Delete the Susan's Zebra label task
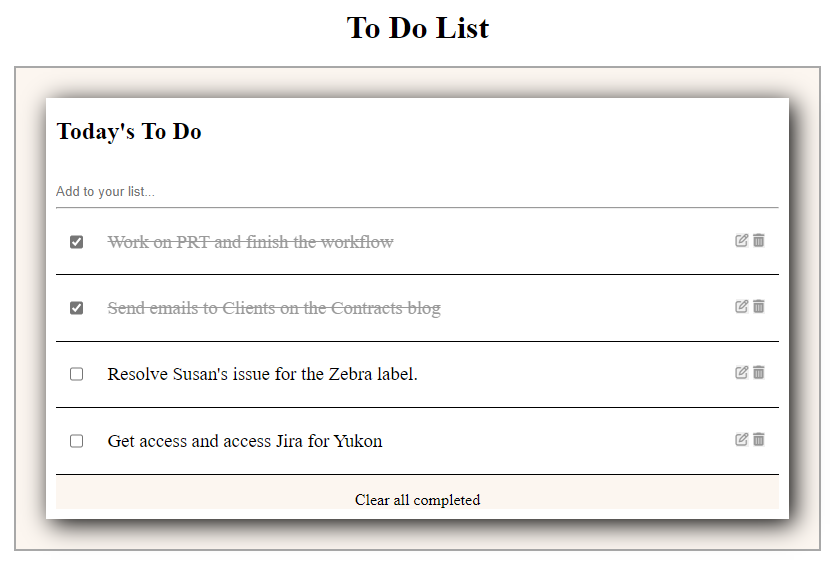The image size is (838, 567). (x=758, y=372)
